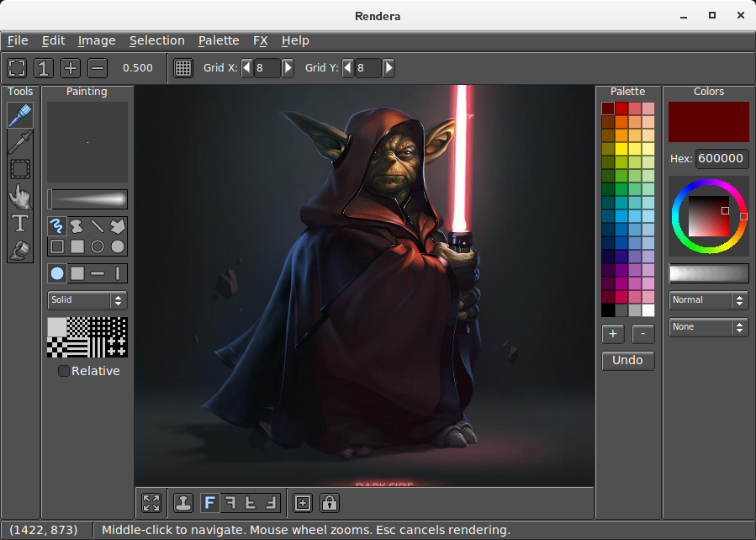This screenshot has width=756, height=540.
Task: Open the Palette menu
Action: tap(219, 40)
